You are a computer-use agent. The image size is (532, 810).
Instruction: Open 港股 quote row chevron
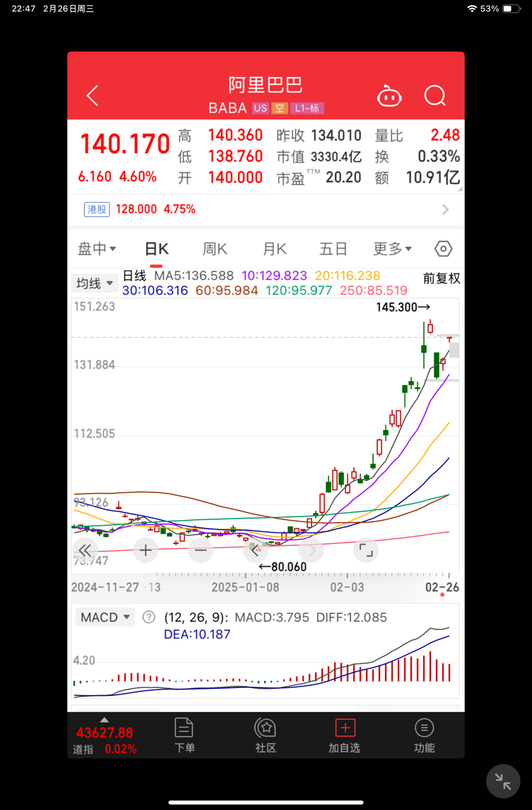pos(446,209)
